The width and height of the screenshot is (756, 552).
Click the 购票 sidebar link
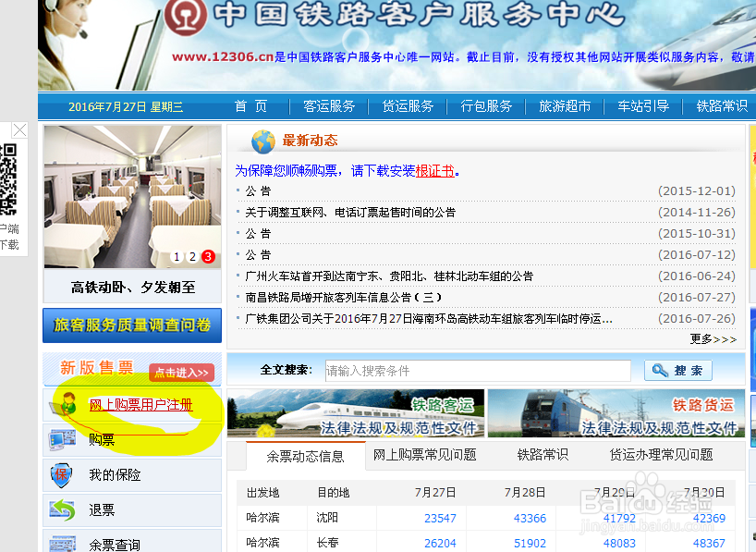click(102, 439)
